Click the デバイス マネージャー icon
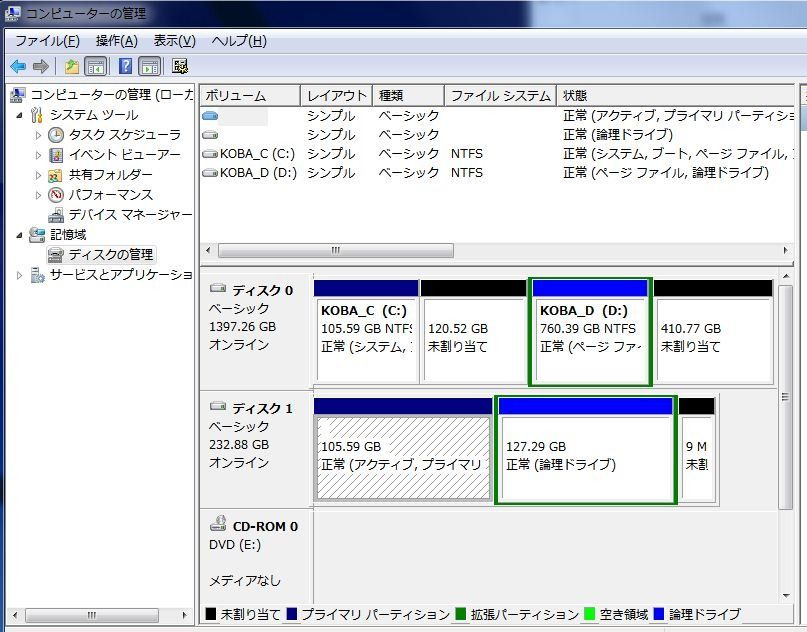Viewport: 807px width, 632px height. [x=56, y=215]
